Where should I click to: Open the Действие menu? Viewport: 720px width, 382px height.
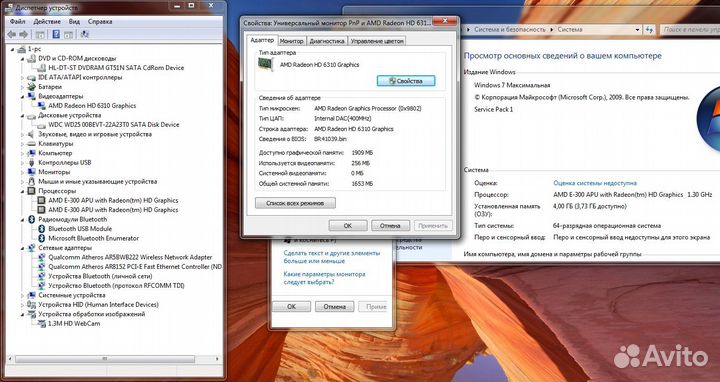pos(47,22)
